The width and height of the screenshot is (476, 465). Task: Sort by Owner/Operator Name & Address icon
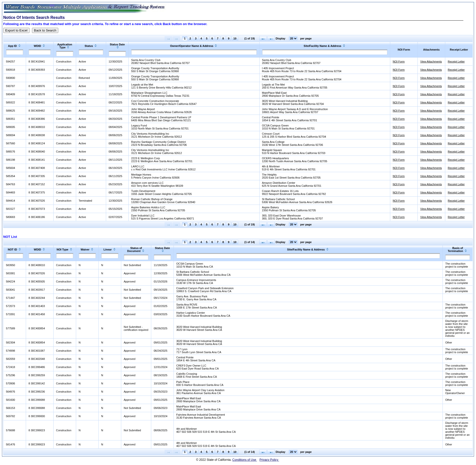(x=216, y=46)
